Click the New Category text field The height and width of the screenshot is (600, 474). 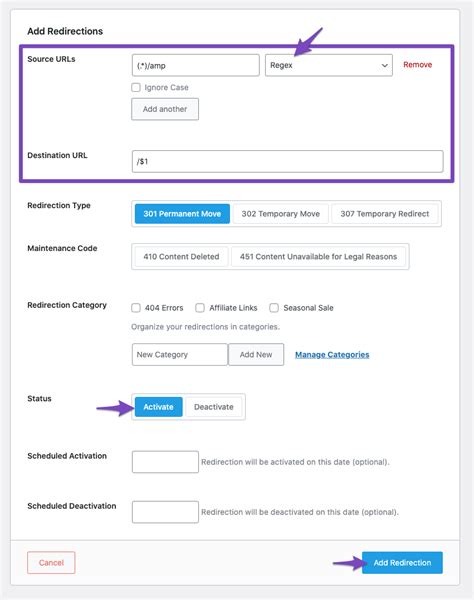coord(180,354)
